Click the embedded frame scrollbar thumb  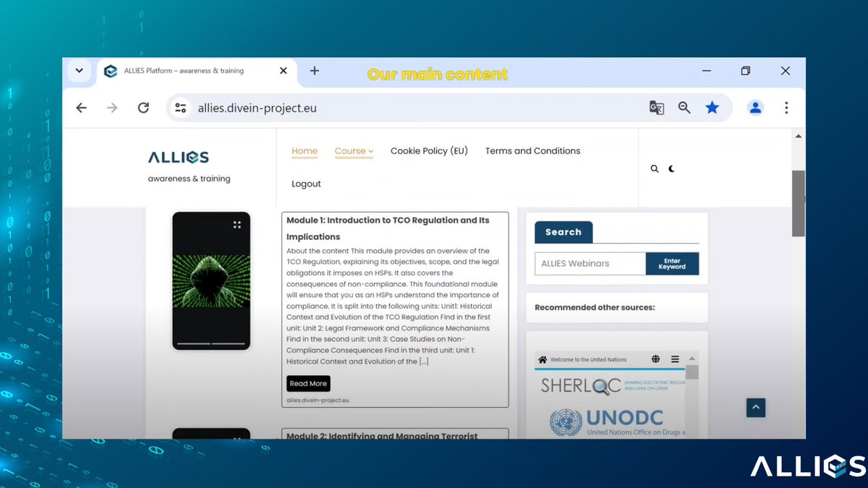tap(692, 372)
